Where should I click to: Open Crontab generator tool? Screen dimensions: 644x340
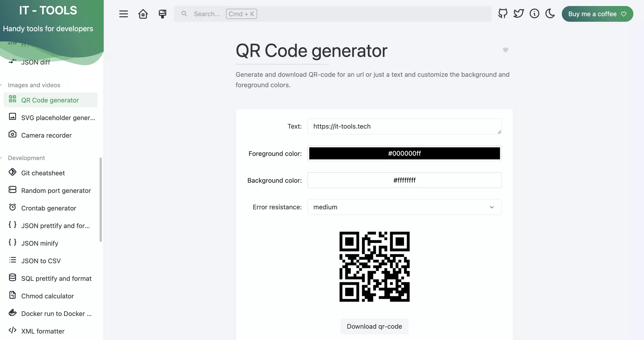51,208
